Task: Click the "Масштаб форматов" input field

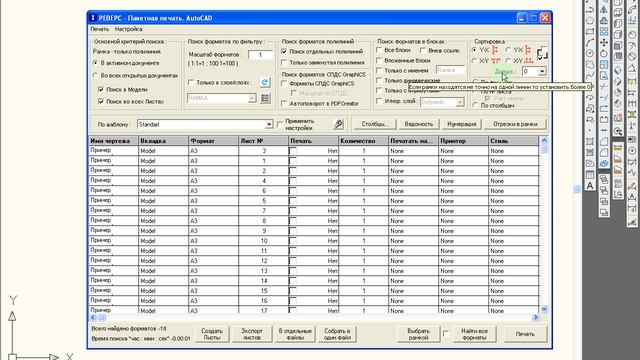Action: (260, 55)
